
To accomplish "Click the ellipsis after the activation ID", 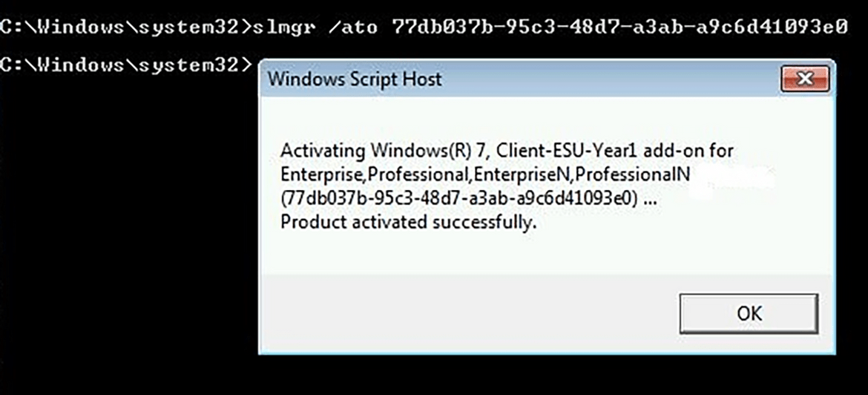I will [x=651, y=200].
